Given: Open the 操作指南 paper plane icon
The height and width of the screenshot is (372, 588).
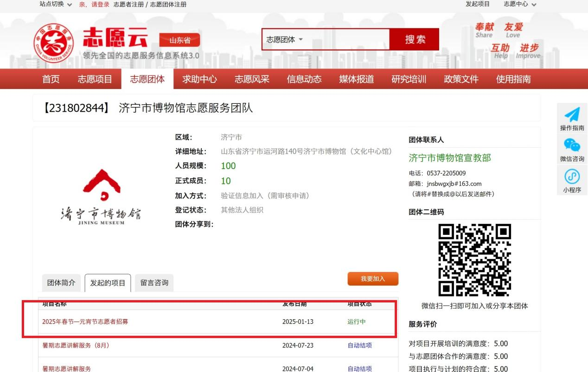Looking at the screenshot, I should (572, 115).
